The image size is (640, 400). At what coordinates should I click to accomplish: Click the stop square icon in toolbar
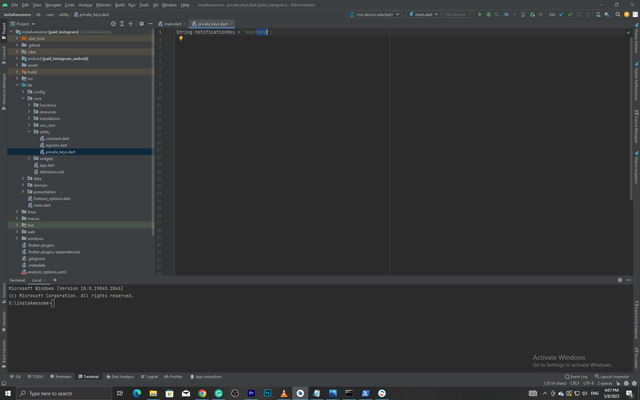[x=540, y=14]
